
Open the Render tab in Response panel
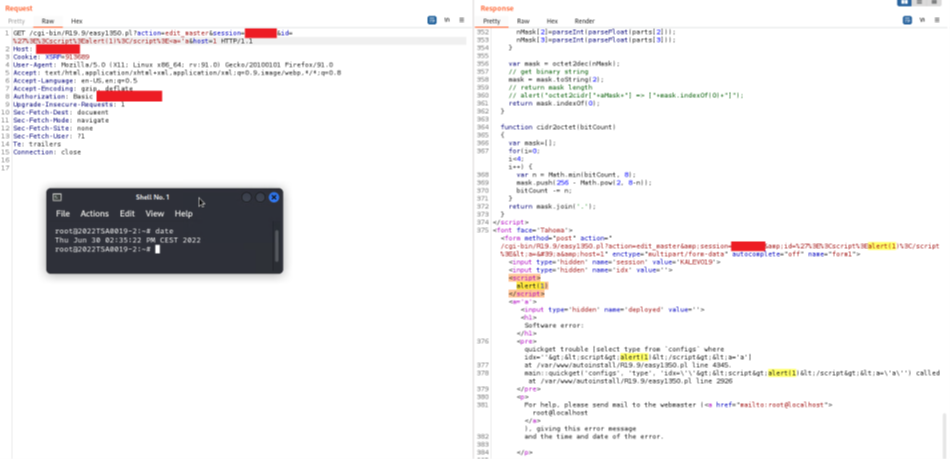pos(584,21)
